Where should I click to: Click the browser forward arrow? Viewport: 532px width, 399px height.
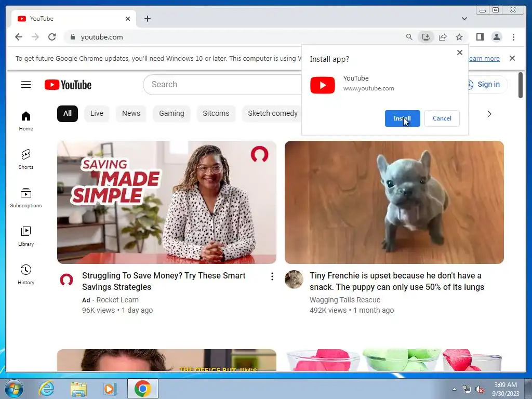click(x=35, y=37)
